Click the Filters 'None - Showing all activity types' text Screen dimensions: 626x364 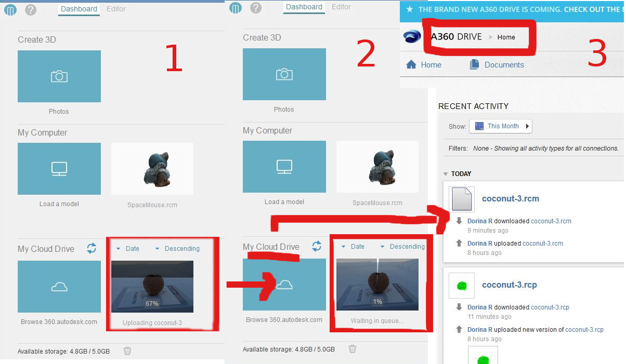[x=545, y=149]
